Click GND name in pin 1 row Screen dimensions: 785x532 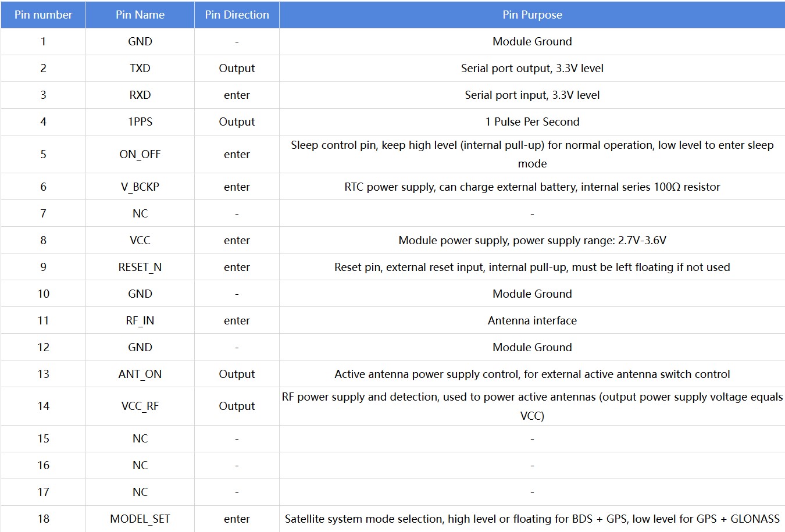tap(140, 41)
